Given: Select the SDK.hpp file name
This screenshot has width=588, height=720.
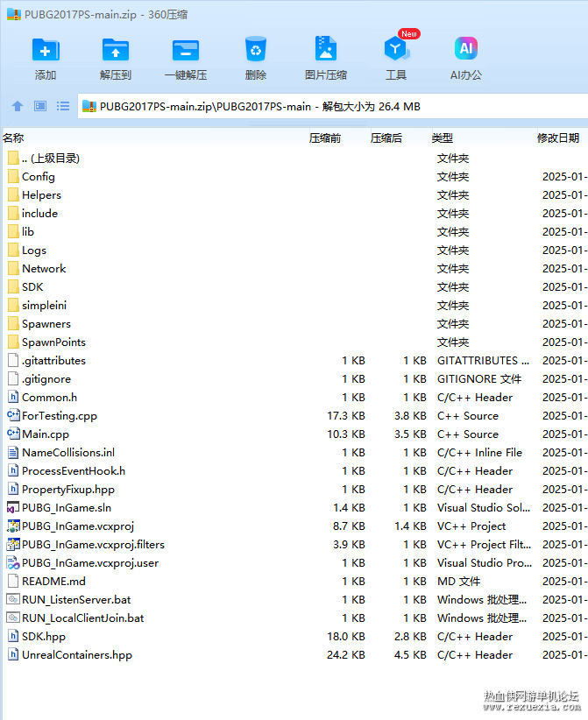Looking at the screenshot, I should 44,637.
